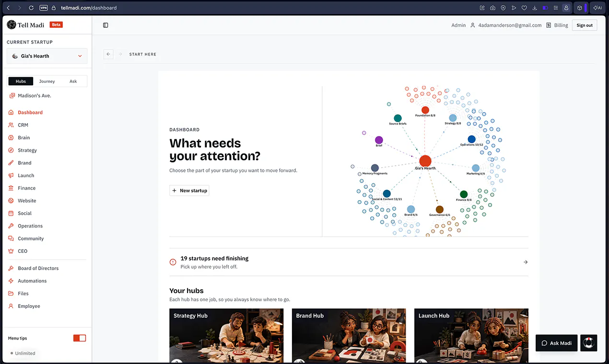Switch to the Hubs tab
This screenshot has height=364, width=609.
coord(21,81)
